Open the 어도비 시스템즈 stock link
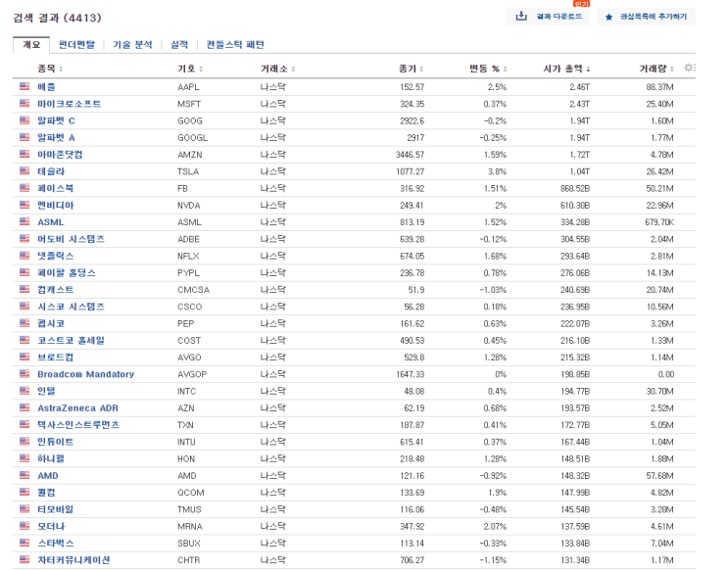The image size is (728, 571). pos(71,239)
